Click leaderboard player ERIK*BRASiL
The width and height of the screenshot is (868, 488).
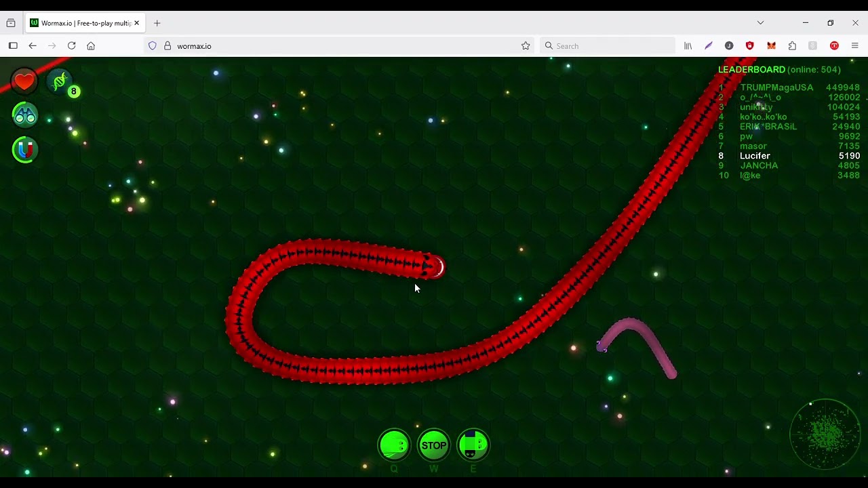click(x=768, y=127)
